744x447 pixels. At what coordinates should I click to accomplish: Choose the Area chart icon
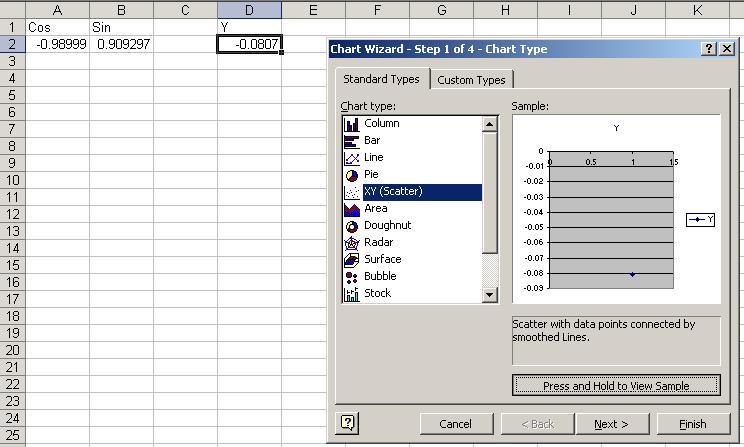pos(351,209)
